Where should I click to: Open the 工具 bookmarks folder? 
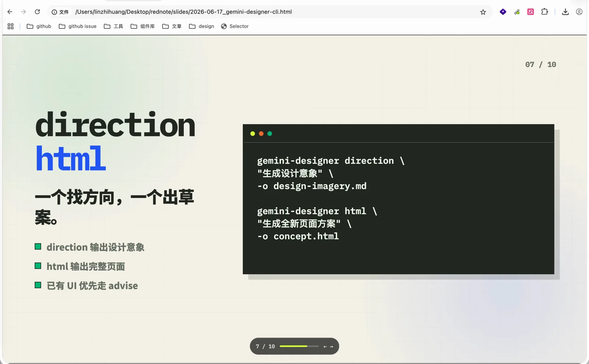point(113,26)
